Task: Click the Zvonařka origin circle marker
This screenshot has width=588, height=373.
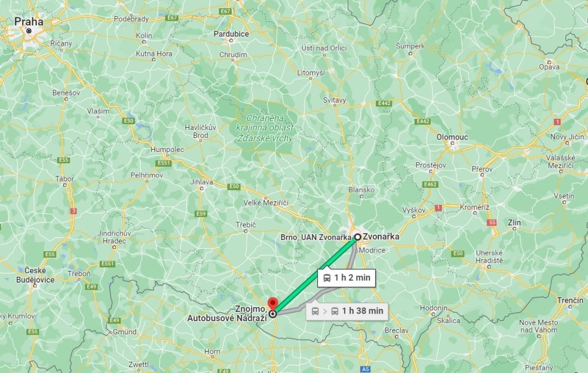Action: click(358, 237)
